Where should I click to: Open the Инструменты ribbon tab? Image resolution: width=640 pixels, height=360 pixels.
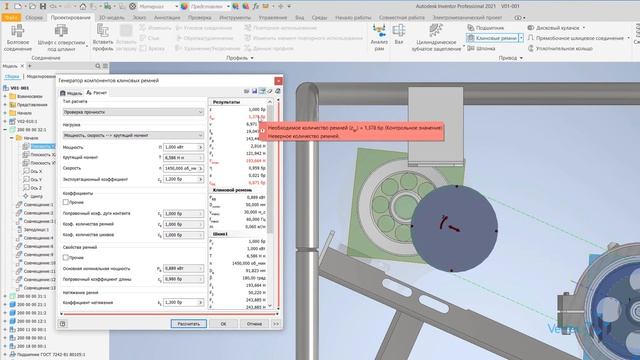pyautogui.click(x=235, y=18)
